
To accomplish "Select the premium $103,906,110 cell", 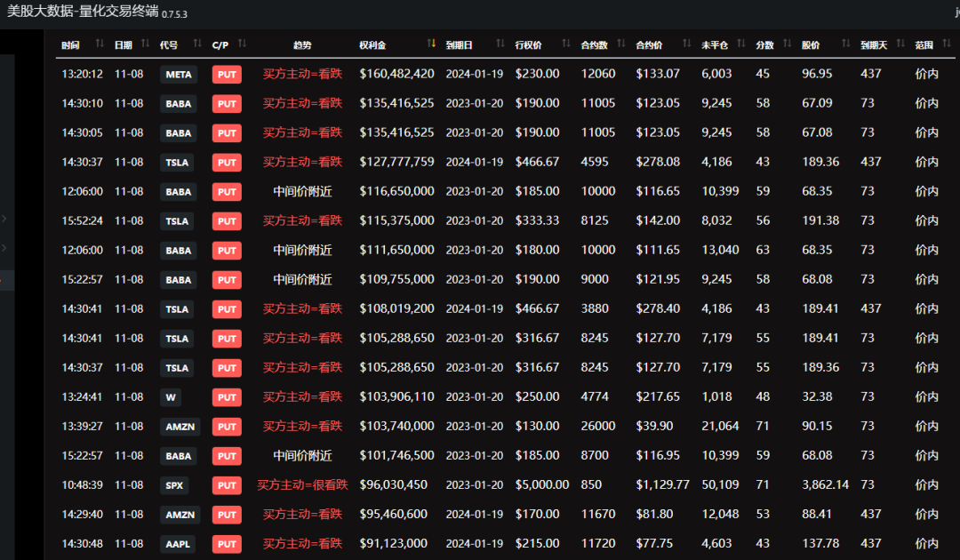I will [396, 397].
